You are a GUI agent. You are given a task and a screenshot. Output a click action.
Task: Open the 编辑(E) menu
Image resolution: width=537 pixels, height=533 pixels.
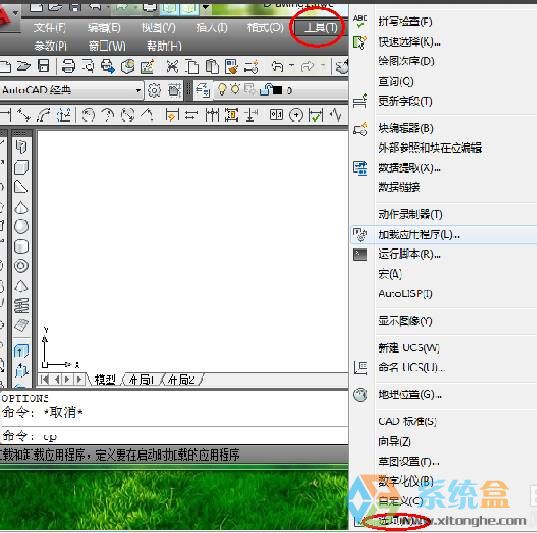pyautogui.click(x=104, y=27)
